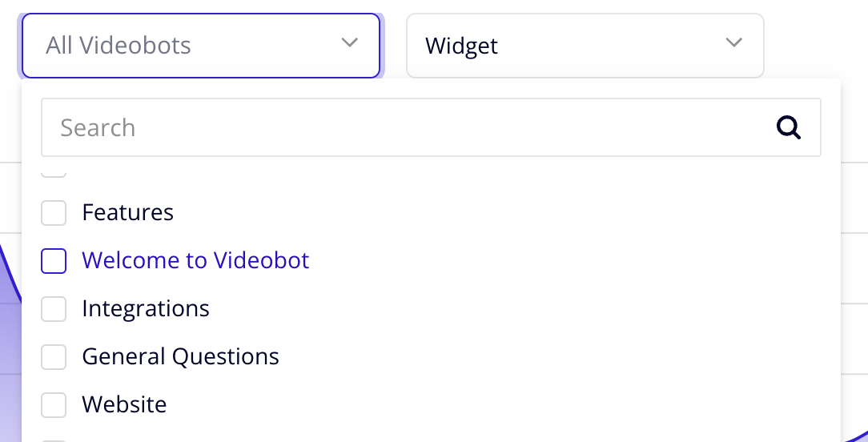Enable the Integrations checkbox
The width and height of the screenshot is (868, 442).
tap(54, 309)
